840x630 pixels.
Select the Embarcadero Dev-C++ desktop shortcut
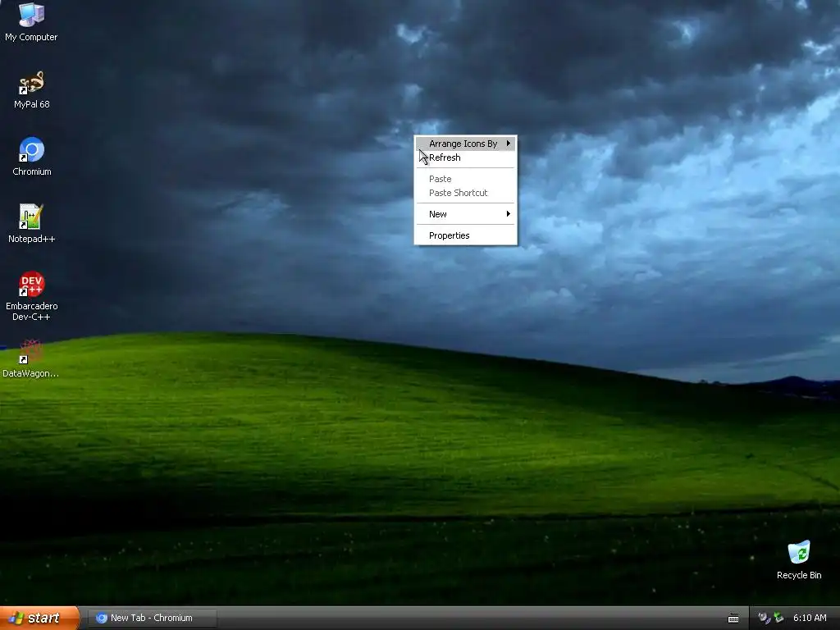coord(32,295)
